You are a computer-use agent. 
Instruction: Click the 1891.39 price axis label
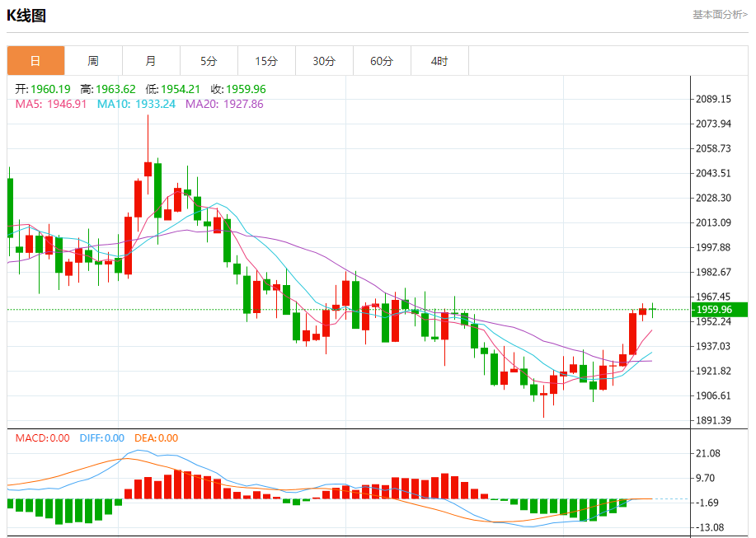click(x=714, y=420)
